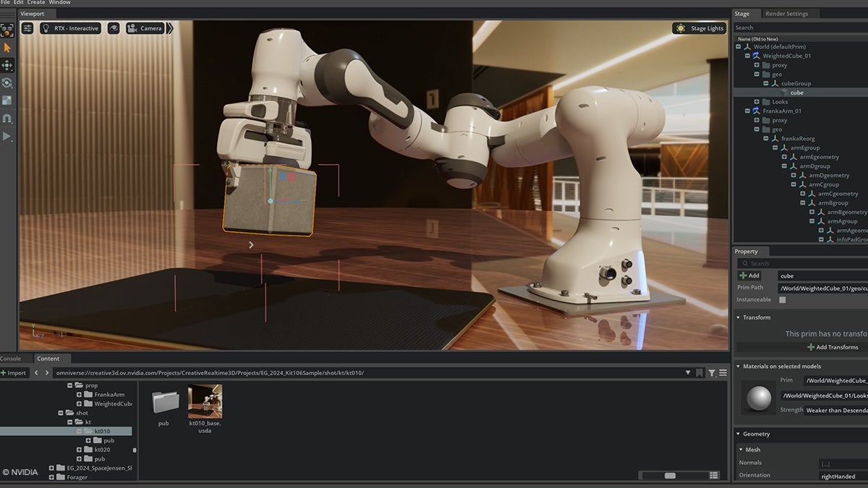Choose the Rotate tool in left toolbar

[7, 83]
